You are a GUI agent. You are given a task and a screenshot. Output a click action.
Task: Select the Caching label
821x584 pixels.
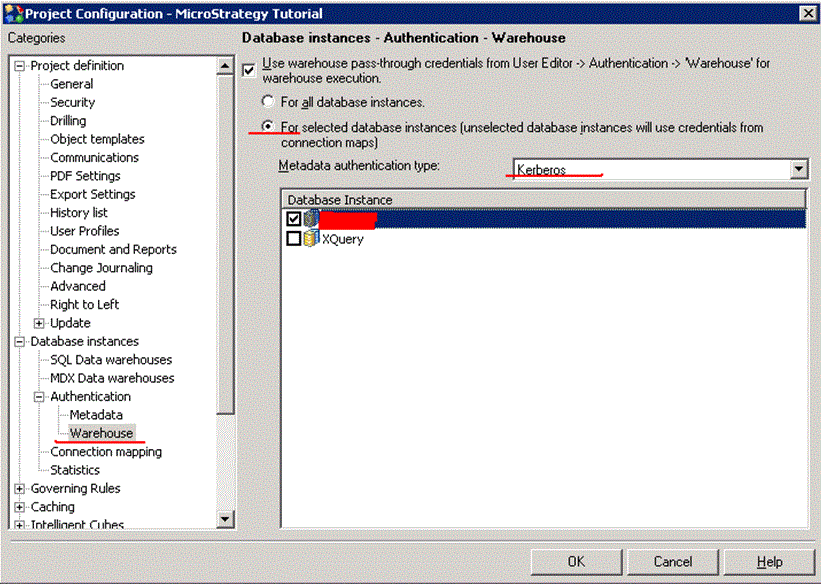click(x=53, y=506)
